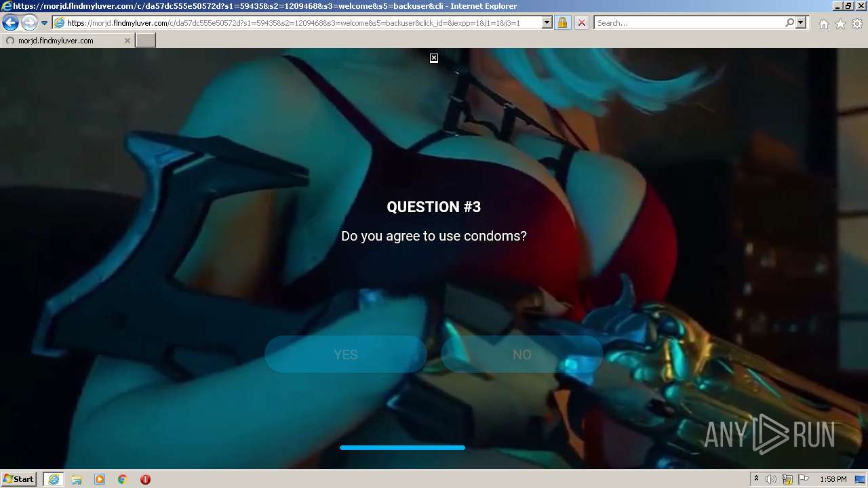Answer YES to the question
The width and height of the screenshot is (868, 488).
pos(346,354)
